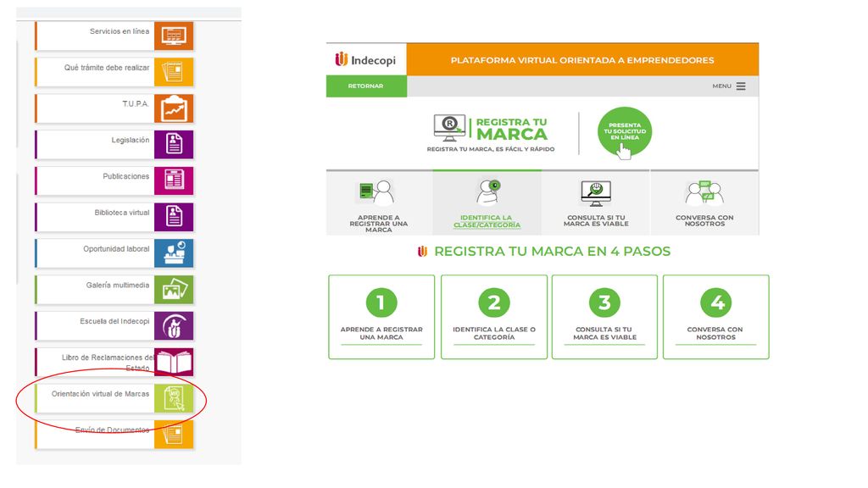Click the green circle number 1

(381, 302)
